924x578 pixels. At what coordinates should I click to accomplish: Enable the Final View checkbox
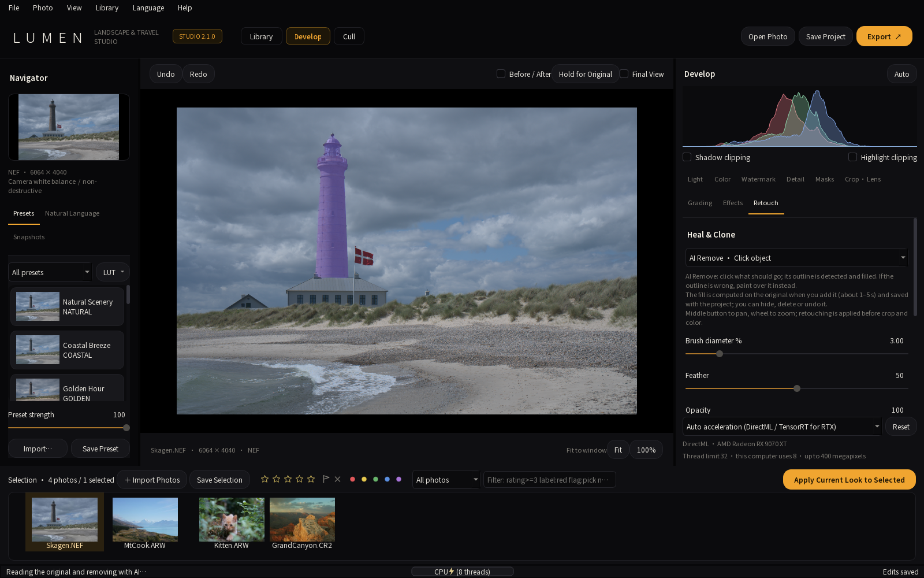(x=624, y=74)
